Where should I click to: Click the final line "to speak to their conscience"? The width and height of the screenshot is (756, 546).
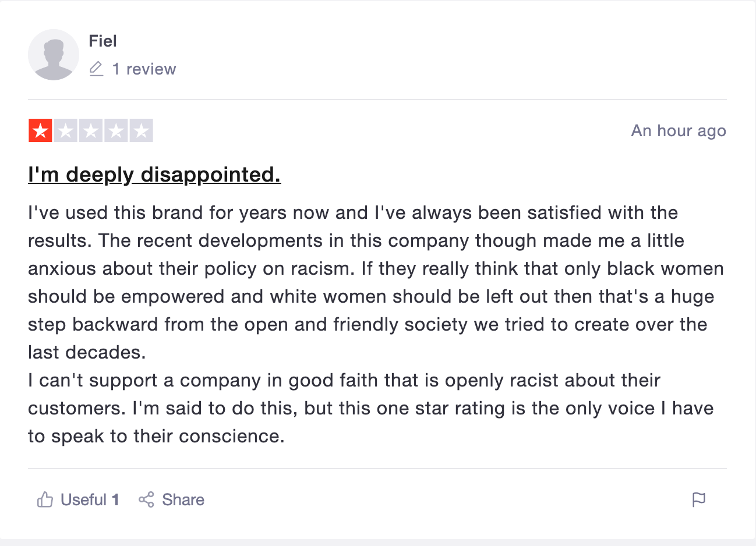(x=156, y=436)
